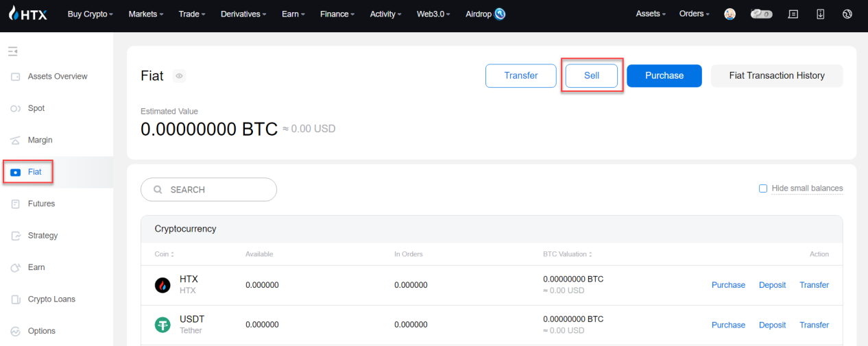Click Purchase link in USDT row
The width and height of the screenshot is (868, 346).
tap(728, 325)
